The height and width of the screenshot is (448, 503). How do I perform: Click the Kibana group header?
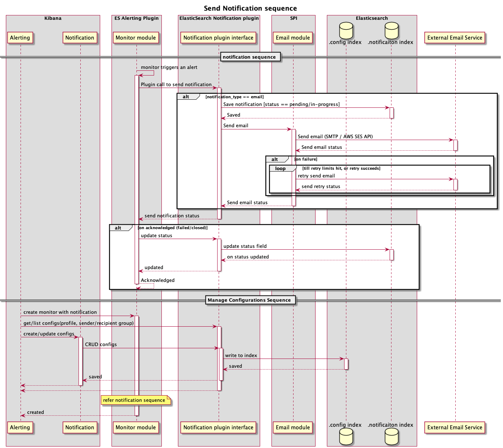pos(53,18)
